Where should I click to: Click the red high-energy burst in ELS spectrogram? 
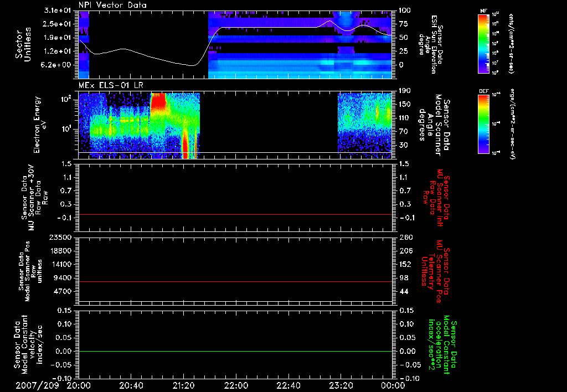158,101
